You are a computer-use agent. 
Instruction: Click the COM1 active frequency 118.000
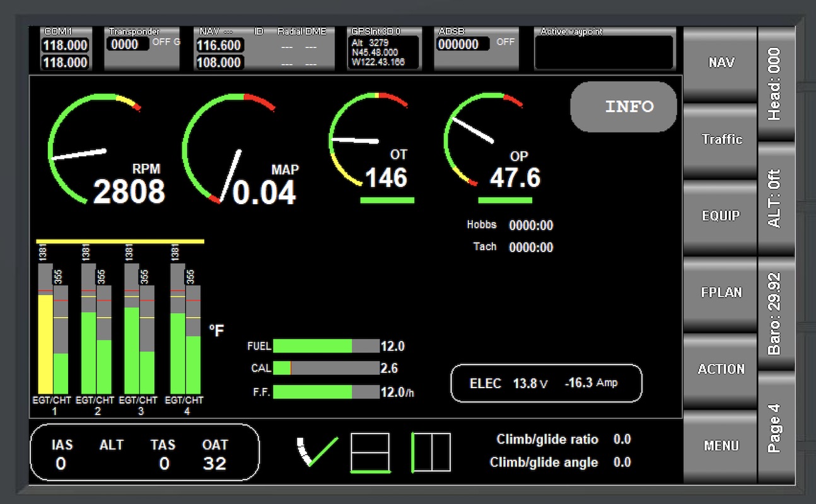coord(65,46)
